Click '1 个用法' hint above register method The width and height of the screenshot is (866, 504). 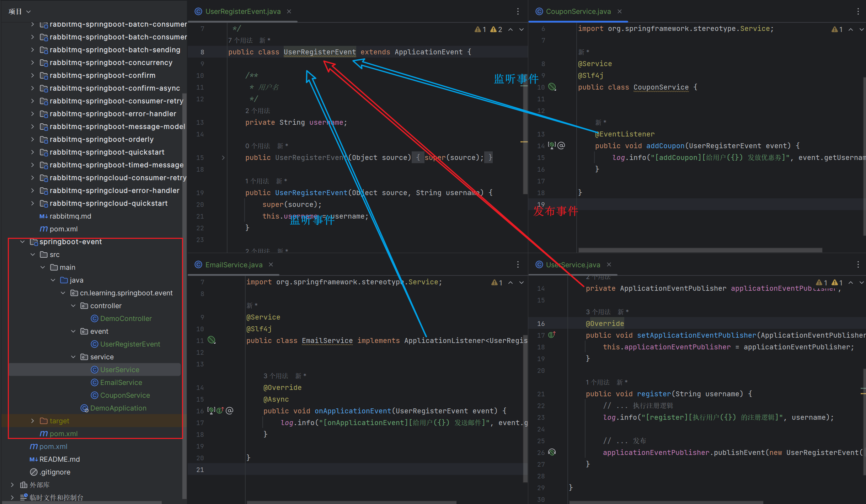tap(597, 382)
